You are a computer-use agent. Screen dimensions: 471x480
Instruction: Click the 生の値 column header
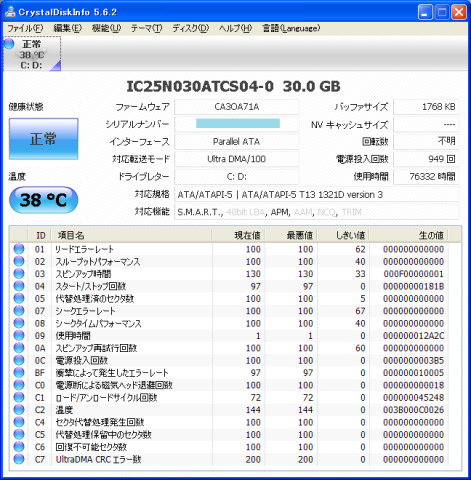[409, 235]
